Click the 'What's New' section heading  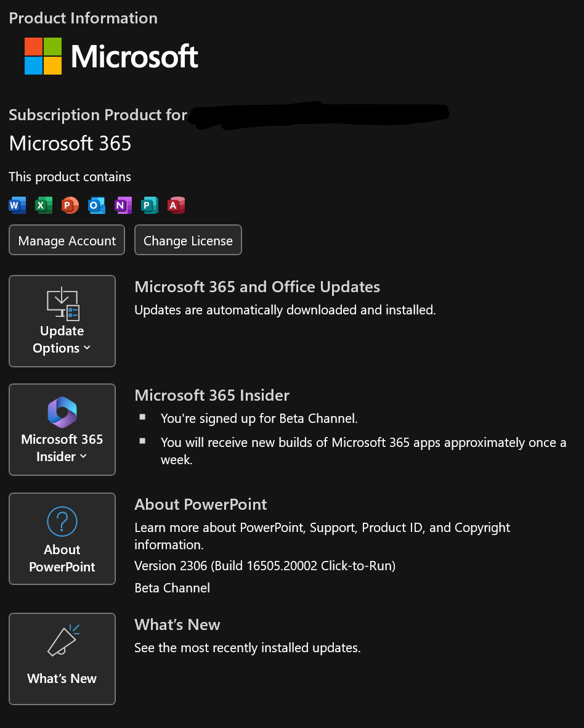[177, 624]
